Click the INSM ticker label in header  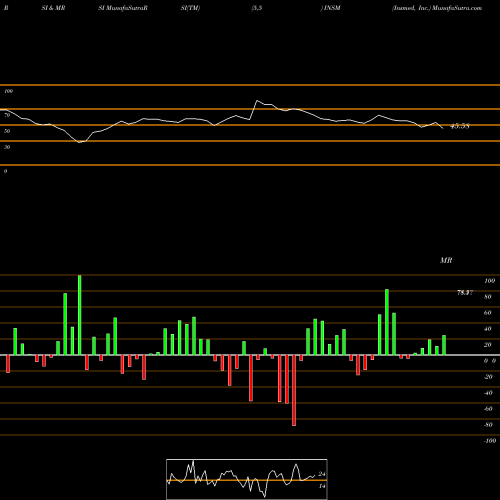pyautogui.click(x=332, y=8)
